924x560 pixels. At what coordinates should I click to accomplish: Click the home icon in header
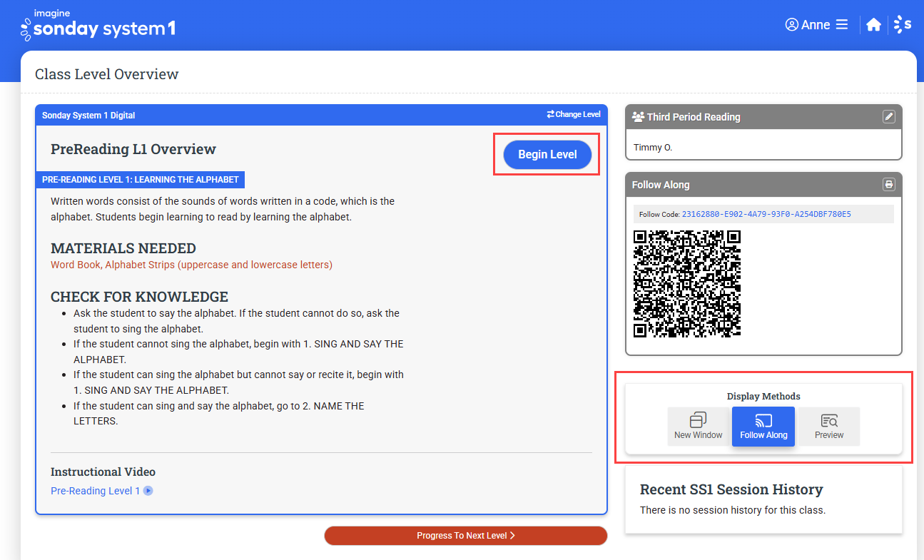click(x=873, y=25)
